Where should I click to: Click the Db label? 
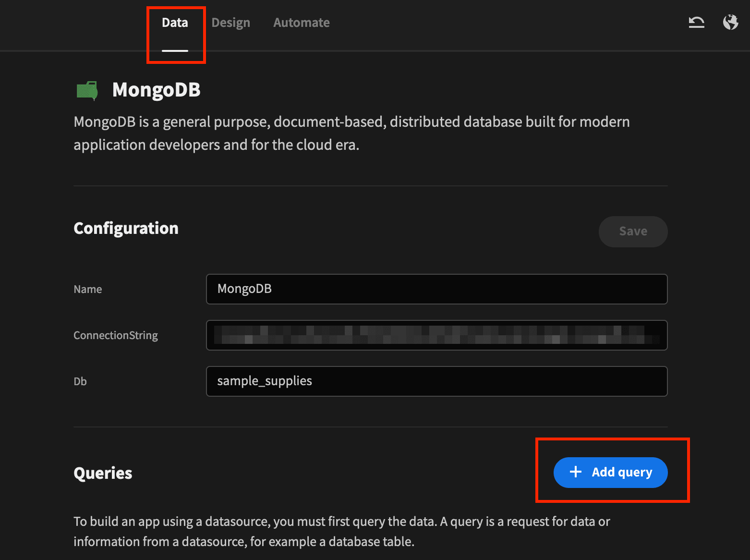(80, 381)
